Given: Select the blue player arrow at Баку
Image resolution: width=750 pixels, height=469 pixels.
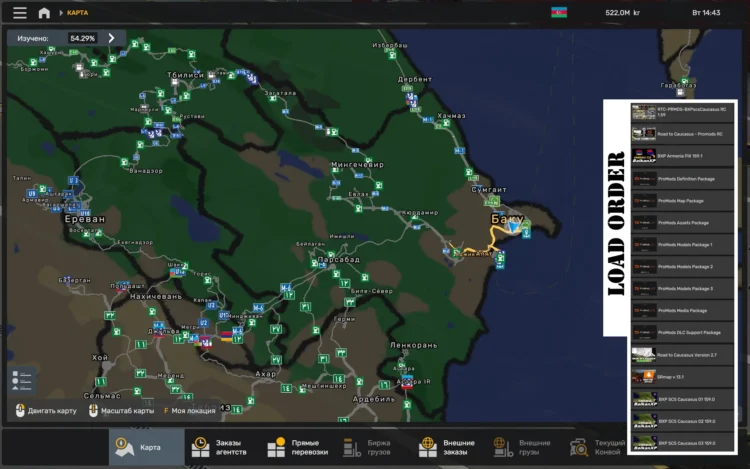Looking at the screenshot, I should (x=514, y=227).
